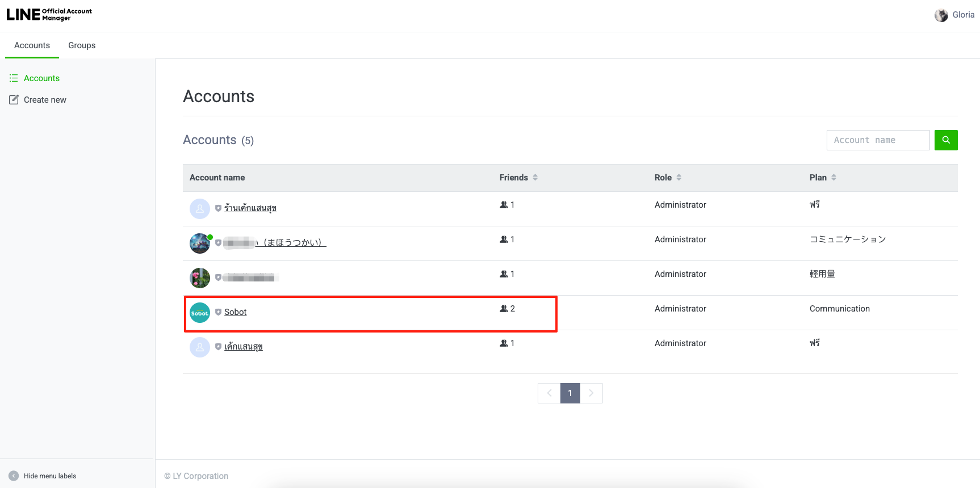Switch to the Groups tab
The image size is (980, 488).
[82, 45]
